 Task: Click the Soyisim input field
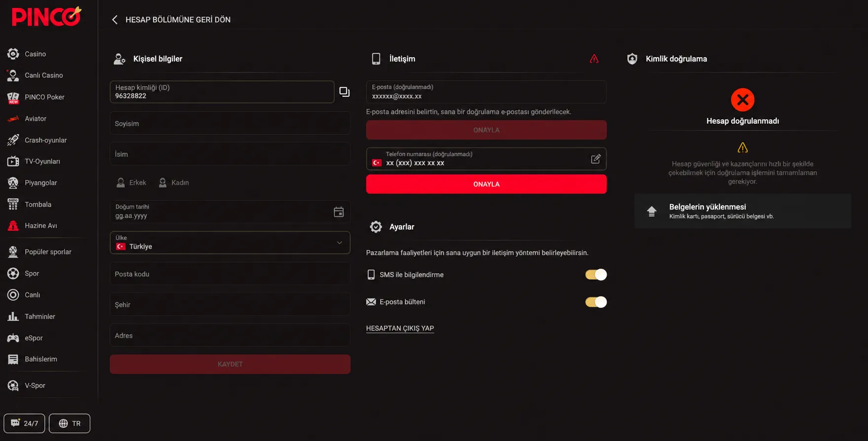click(230, 123)
